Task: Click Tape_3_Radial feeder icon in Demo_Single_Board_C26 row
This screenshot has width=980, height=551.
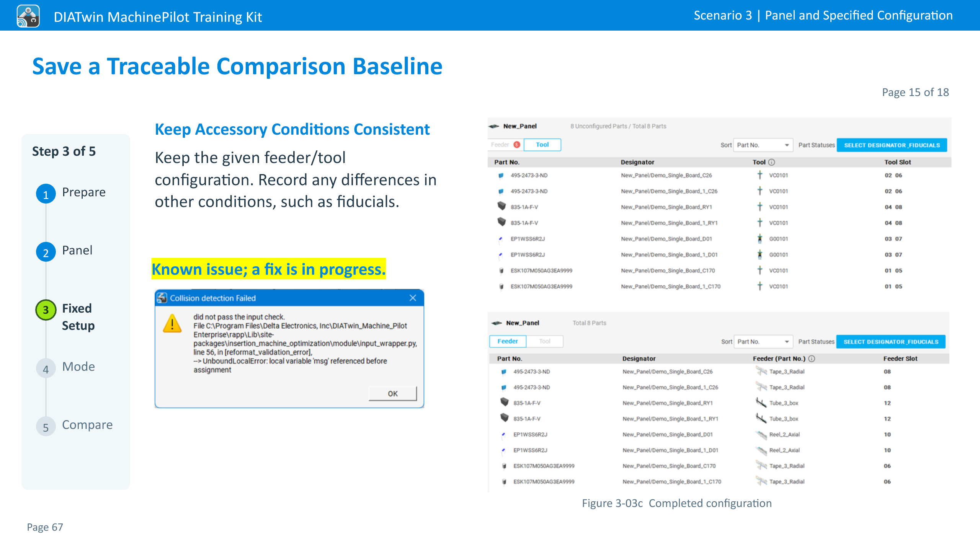Action: [x=761, y=371]
